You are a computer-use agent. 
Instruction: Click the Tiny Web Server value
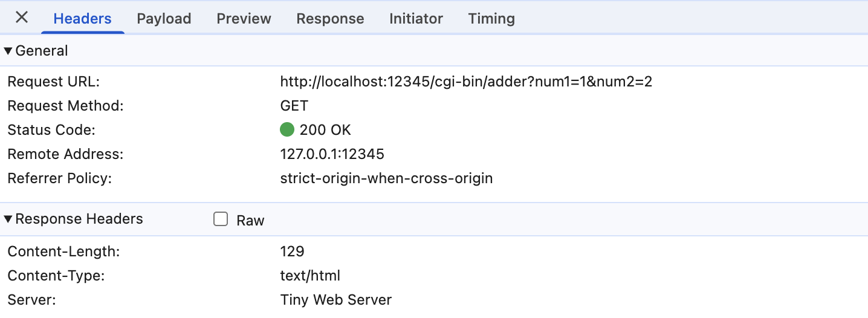tap(335, 300)
